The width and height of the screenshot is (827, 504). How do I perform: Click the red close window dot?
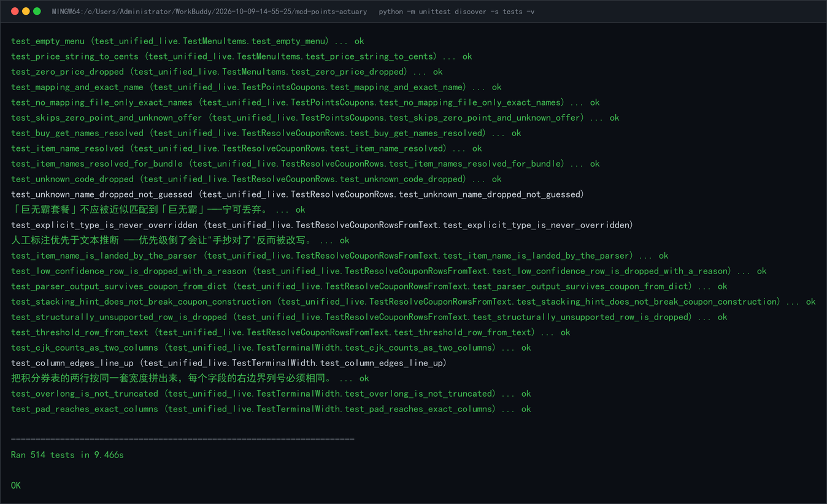click(15, 11)
